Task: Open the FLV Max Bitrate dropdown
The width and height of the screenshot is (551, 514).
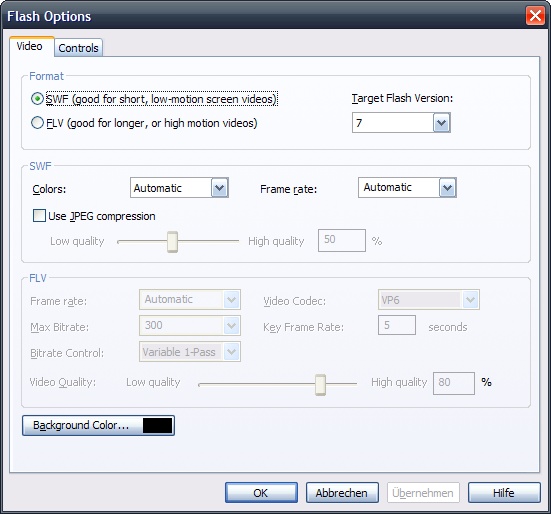Action: pos(190,325)
